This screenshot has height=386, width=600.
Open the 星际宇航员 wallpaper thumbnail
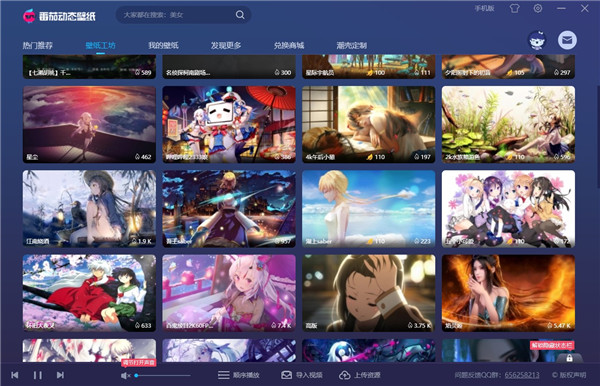click(368, 67)
